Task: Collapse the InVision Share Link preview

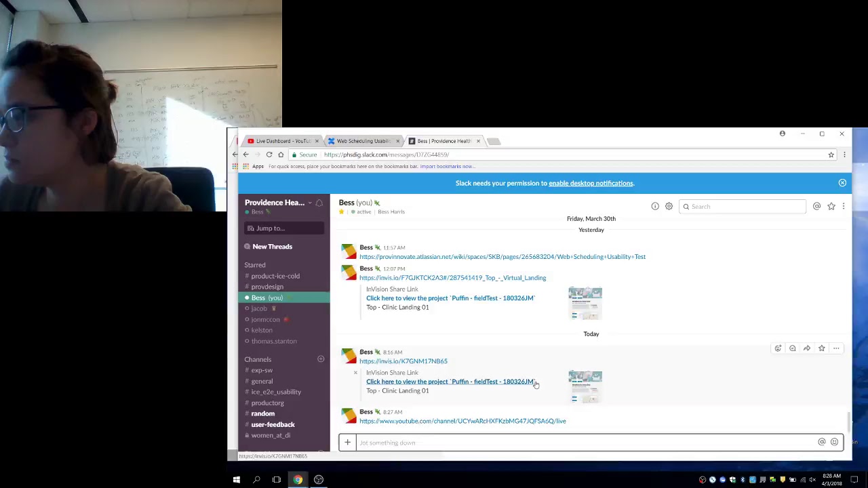Action: [355, 373]
